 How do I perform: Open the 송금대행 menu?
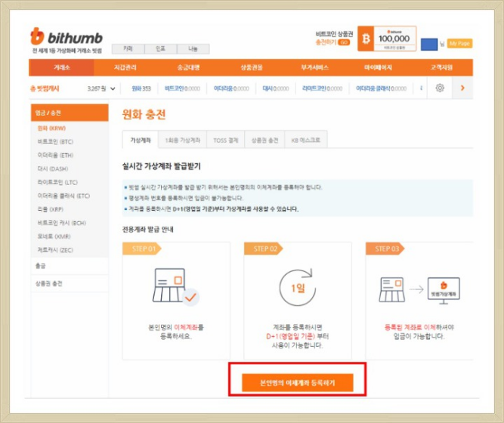[x=188, y=67]
